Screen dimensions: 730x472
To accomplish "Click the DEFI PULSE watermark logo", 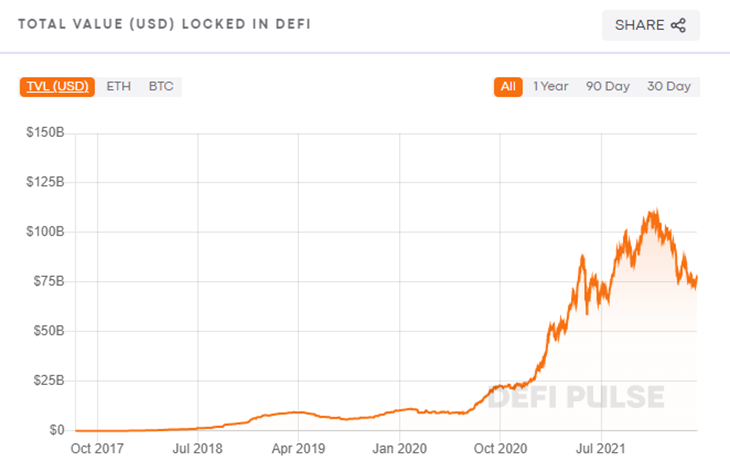I will [x=576, y=397].
